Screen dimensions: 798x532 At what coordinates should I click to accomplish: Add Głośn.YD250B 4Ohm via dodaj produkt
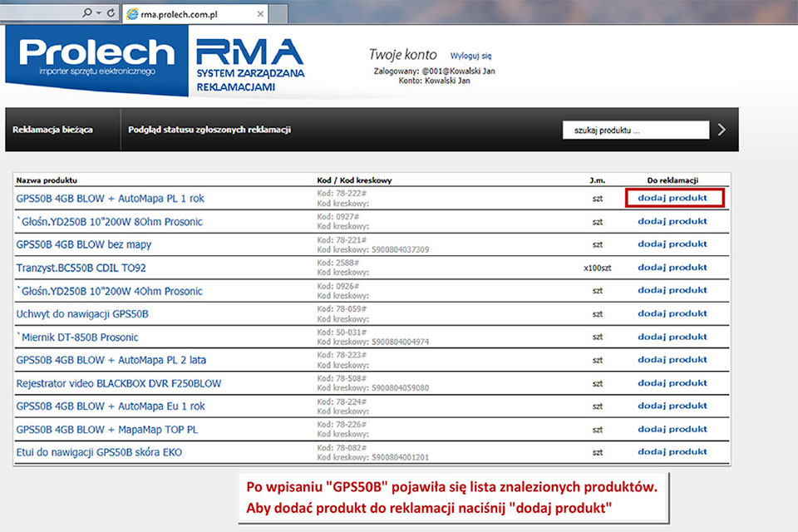click(672, 290)
